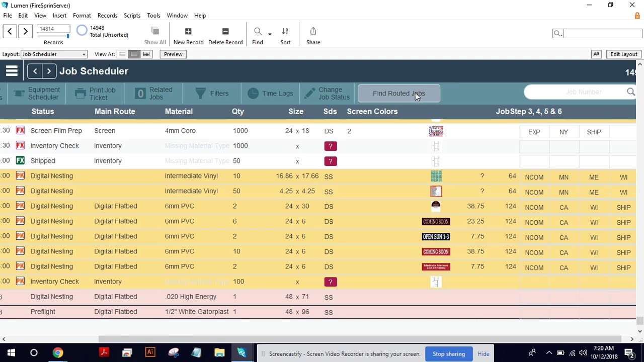
Task: Open the Windows Start menu
Action: [11, 353]
